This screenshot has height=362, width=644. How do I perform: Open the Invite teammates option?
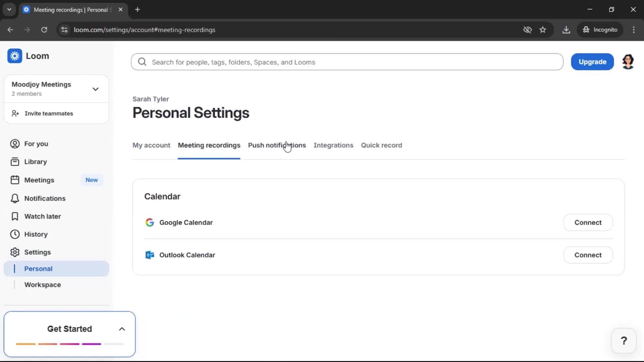49,113
